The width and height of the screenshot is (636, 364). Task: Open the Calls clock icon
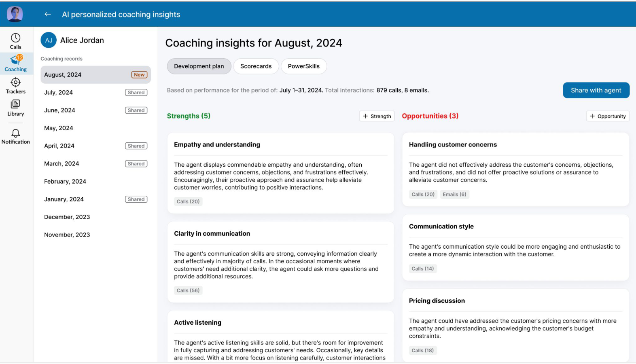pos(15,38)
